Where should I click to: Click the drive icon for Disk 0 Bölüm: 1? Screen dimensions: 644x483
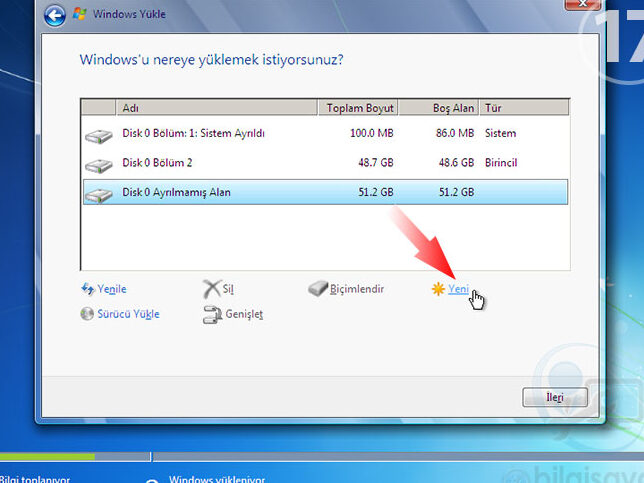pyautogui.click(x=99, y=136)
